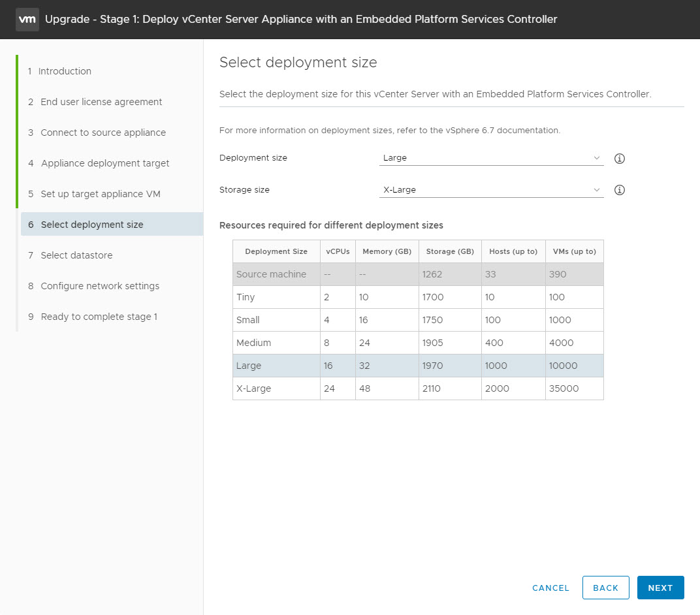Click storage value 1970 in Large row

[x=432, y=366]
